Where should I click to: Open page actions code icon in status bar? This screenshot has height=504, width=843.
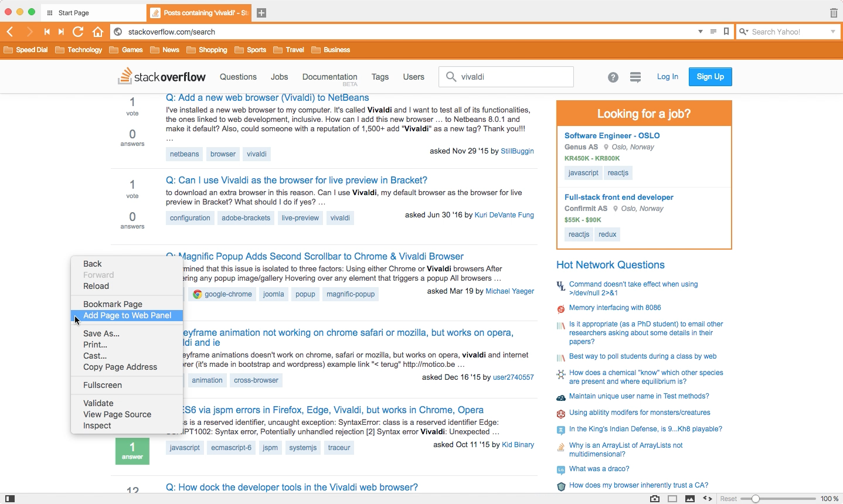coord(708,499)
